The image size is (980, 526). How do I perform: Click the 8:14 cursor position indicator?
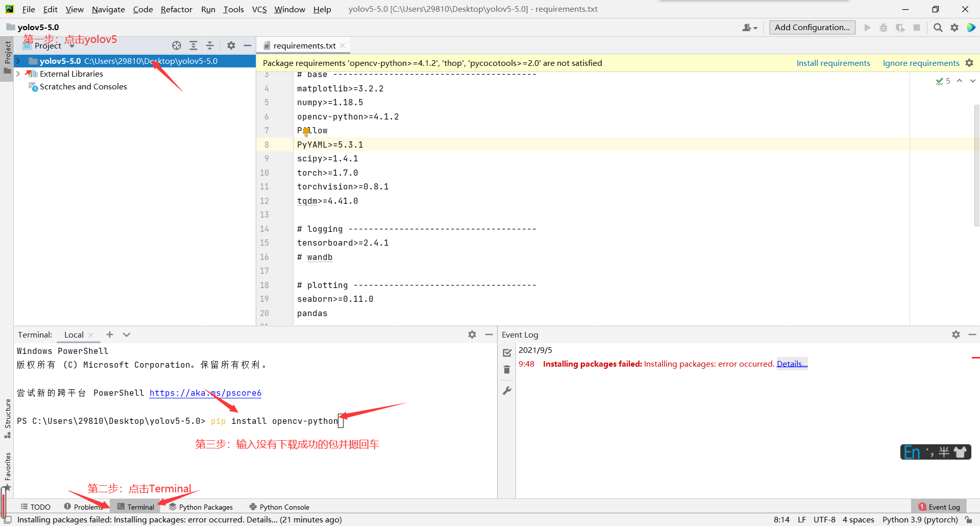pos(781,519)
